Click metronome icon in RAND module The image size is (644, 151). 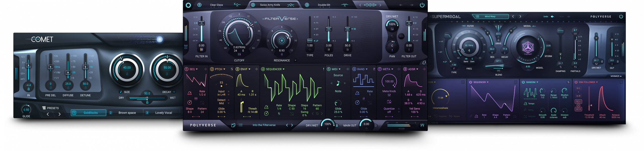[357, 93]
